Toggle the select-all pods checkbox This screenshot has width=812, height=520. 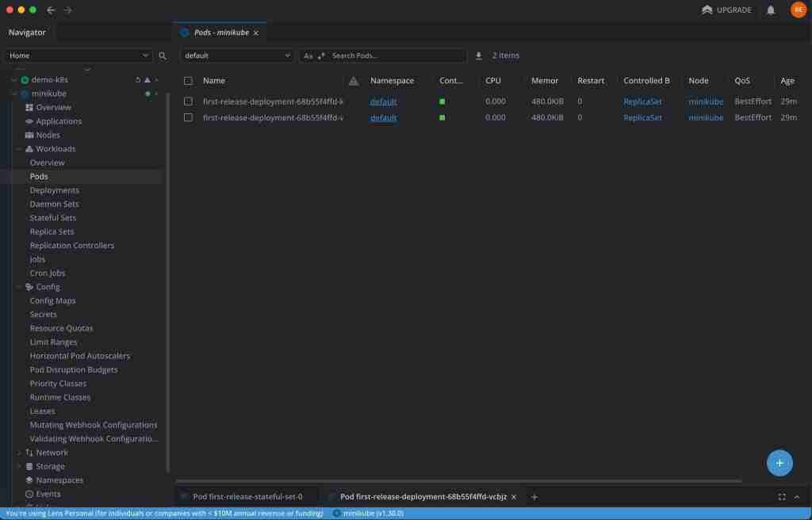pyautogui.click(x=188, y=81)
